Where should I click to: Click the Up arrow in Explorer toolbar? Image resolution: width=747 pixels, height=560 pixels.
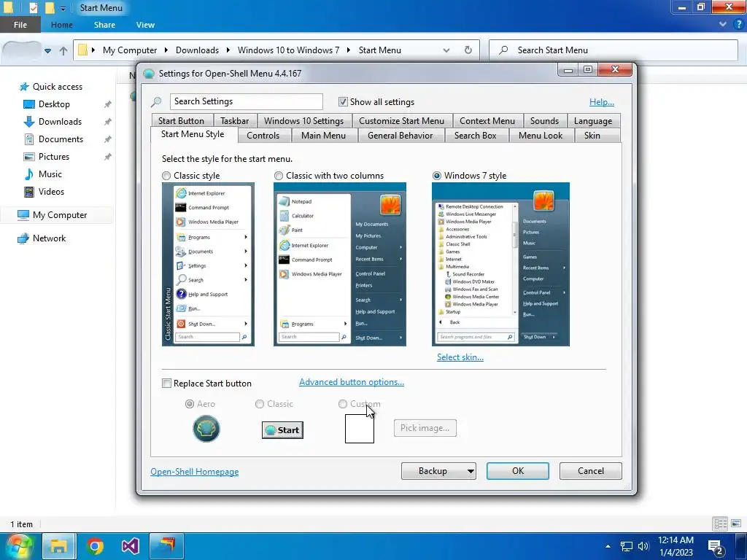63,50
